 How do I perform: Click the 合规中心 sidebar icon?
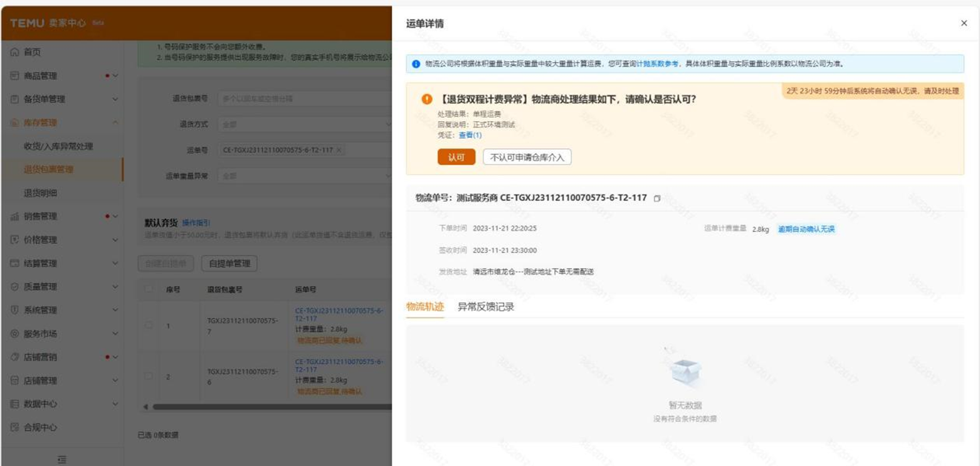click(14, 427)
